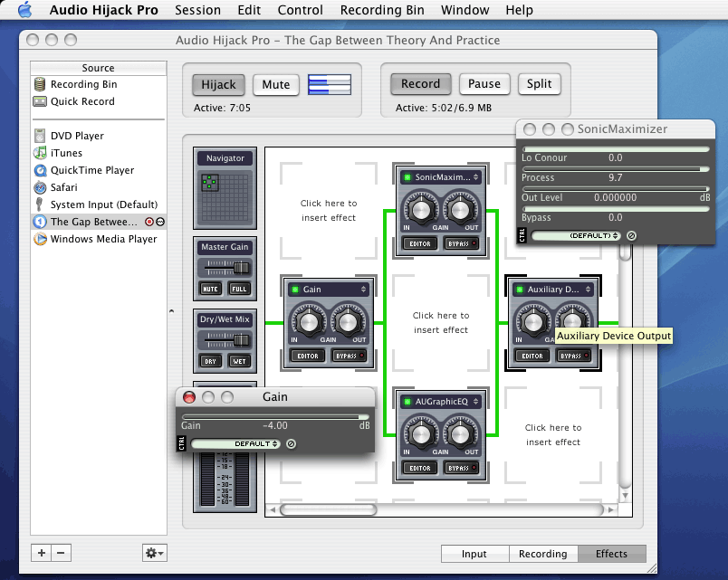Viewport: 728px width, 580px height.
Task: Open the Recording Bin in the sidebar
Action: pyautogui.click(x=83, y=84)
